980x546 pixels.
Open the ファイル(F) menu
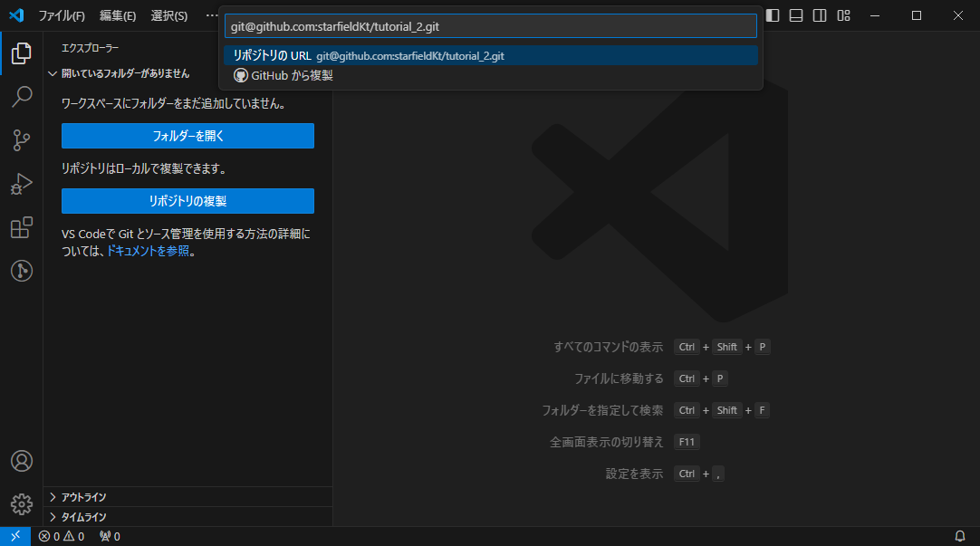coord(62,15)
